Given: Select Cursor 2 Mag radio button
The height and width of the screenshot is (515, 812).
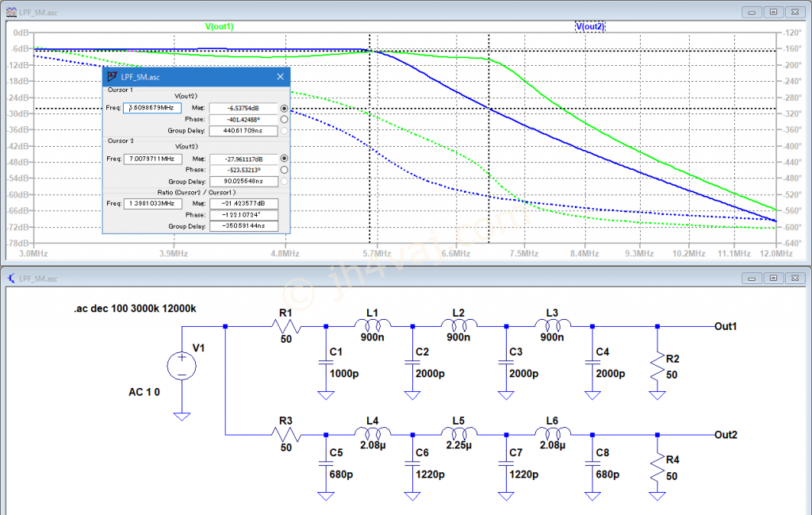Looking at the screenshot, I should point(285,159).
